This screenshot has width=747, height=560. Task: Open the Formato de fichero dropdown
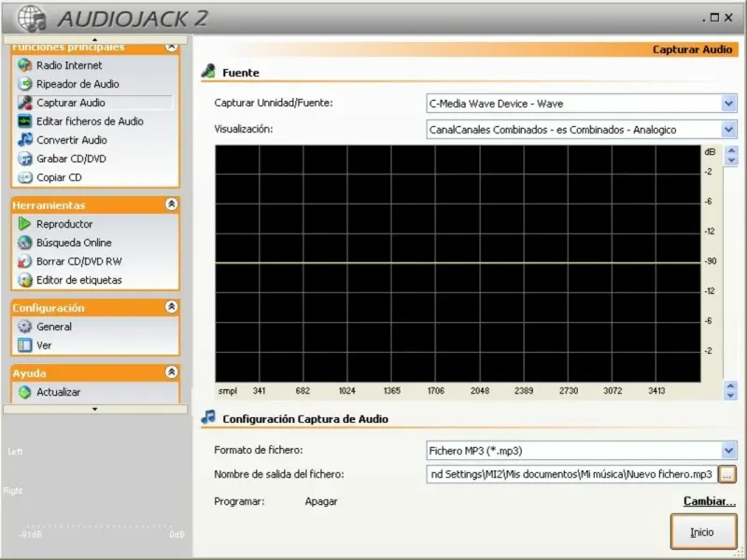pos(728,450)
